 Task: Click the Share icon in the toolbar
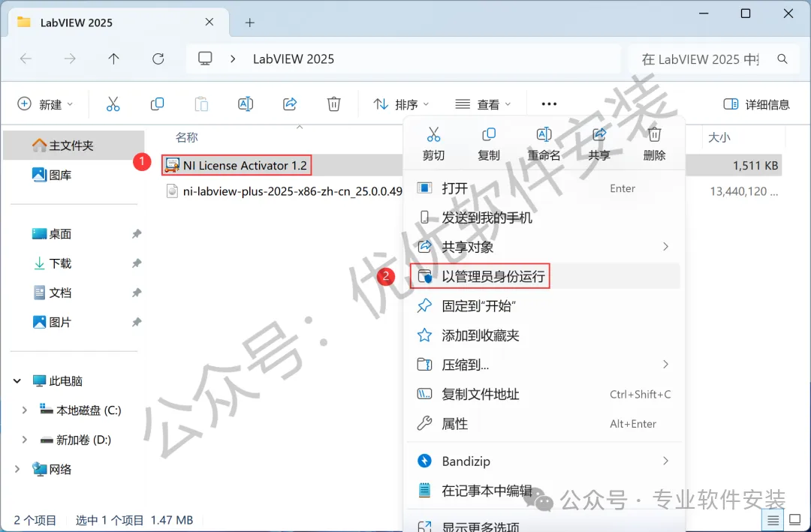290,104
